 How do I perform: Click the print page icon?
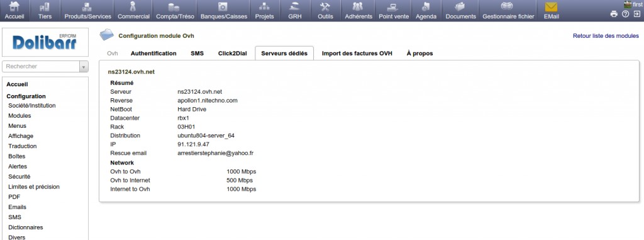(x=614, y=14)
